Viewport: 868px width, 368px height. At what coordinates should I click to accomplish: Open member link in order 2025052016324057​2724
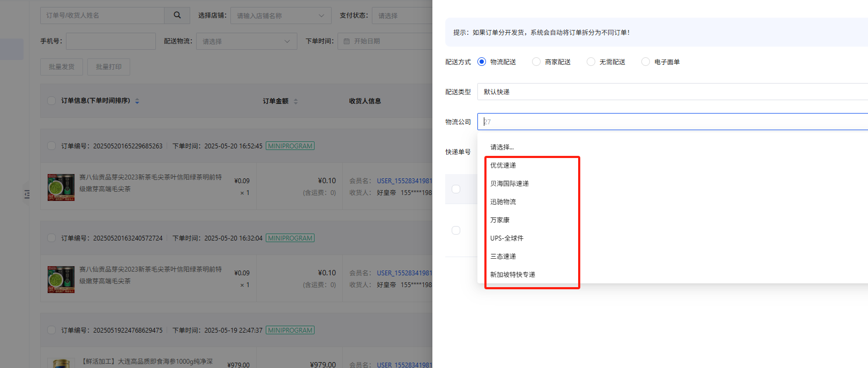pos(404,273)
